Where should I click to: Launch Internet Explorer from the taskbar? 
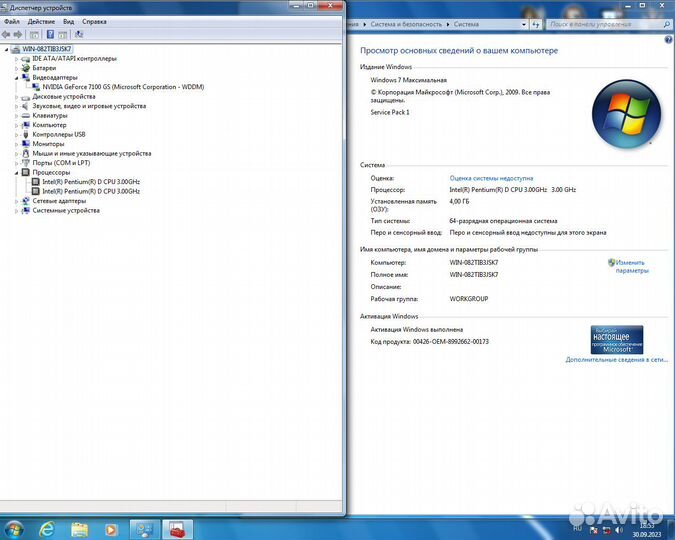[x=46, y=529]
